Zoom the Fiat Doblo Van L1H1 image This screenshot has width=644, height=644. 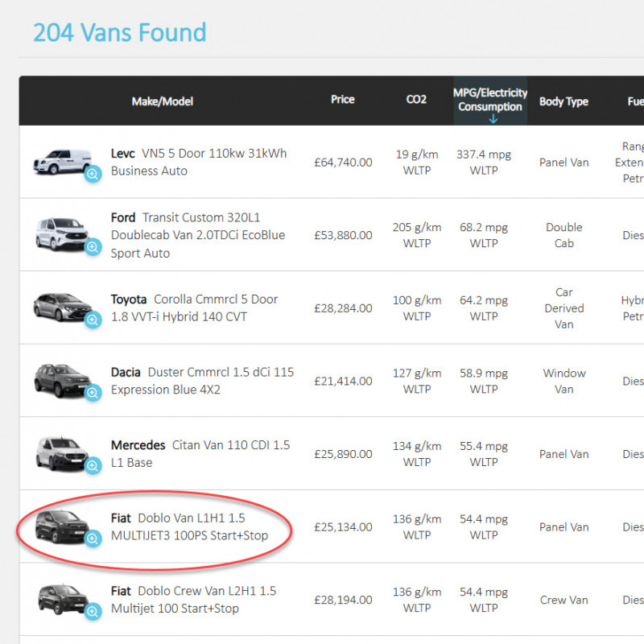(93, 538)
